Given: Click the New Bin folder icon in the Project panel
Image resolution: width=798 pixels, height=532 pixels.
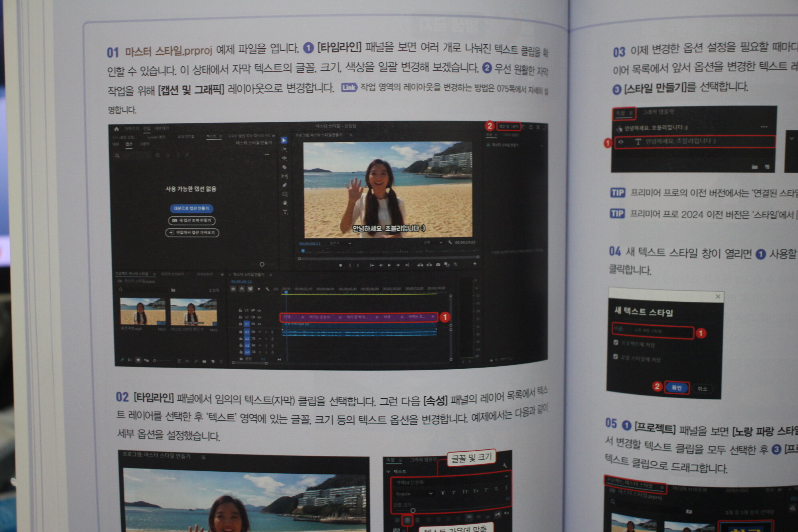Looking at the screenshot, I should [x=204, y=361].
